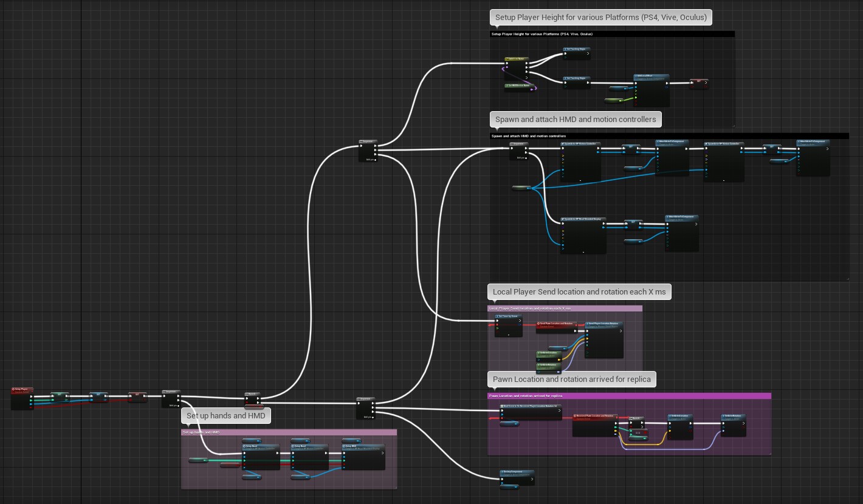Click the Set up hands and HMD comment header
Viewport: 863px width, 504px height.
coord(289,432)
